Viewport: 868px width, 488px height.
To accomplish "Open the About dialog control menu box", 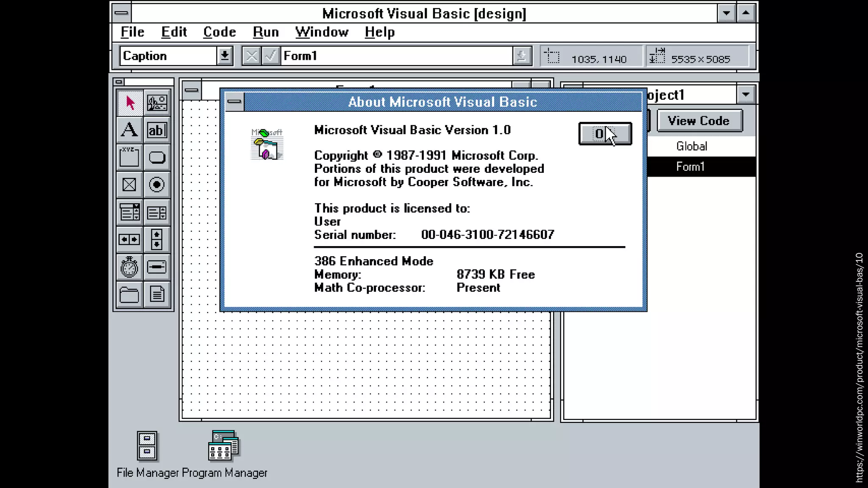I will pyautogui.click(x=234, y=102).
